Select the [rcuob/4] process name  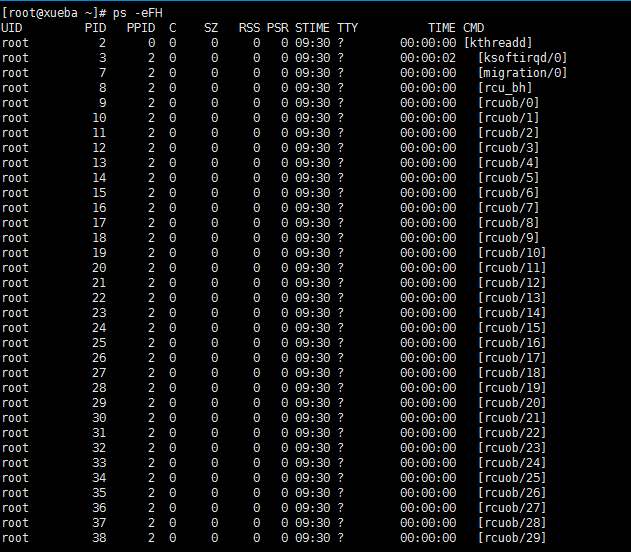(508, 163)
